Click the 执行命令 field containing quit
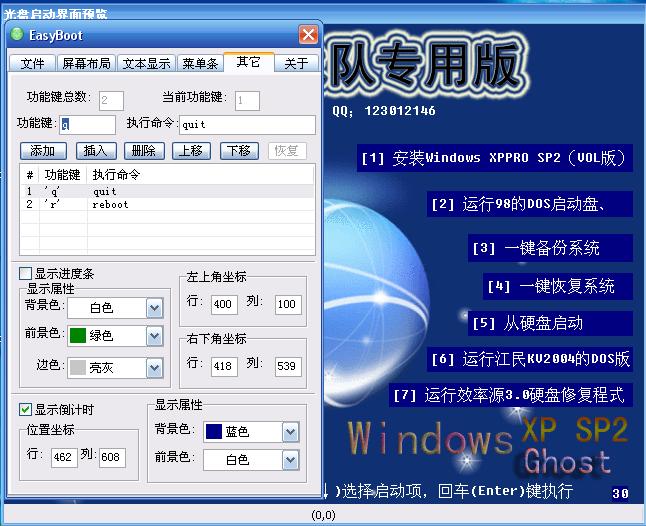646x526 pixels. pyautogui.click(x=247, y=124)
